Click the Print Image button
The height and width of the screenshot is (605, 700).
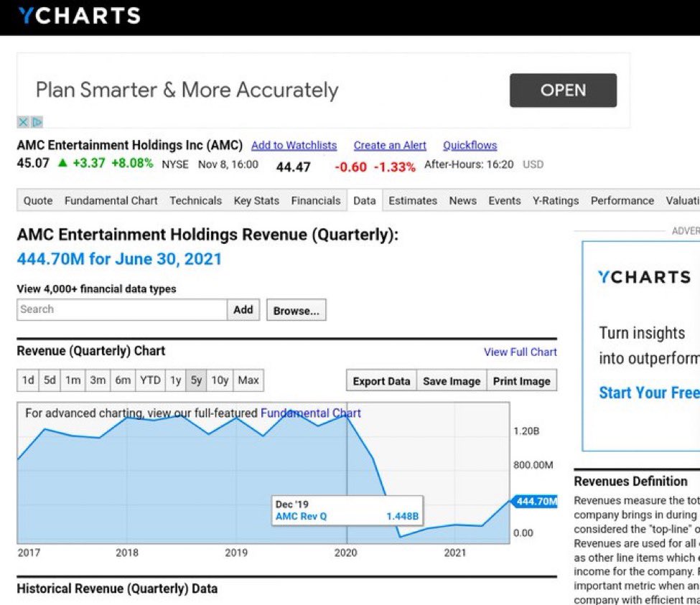(x=521, y=381)
